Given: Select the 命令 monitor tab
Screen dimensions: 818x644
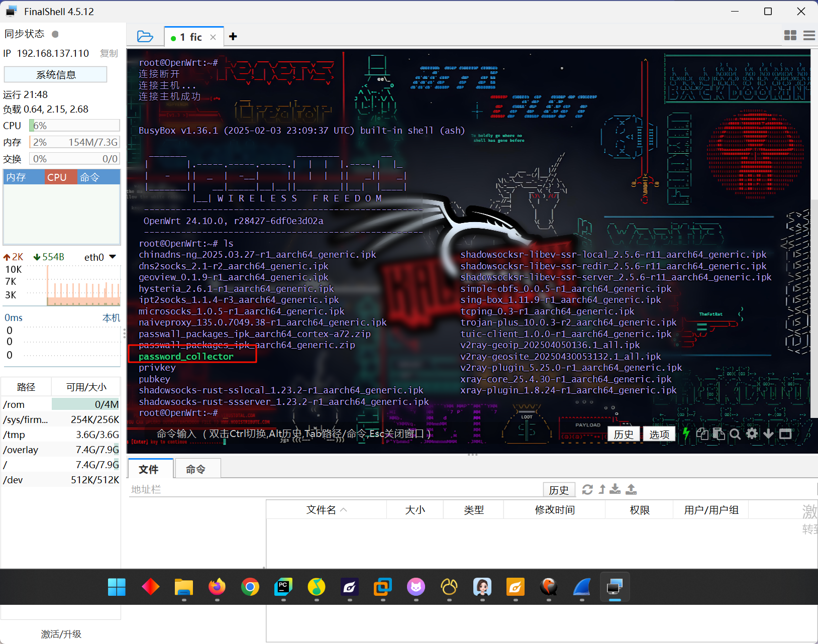Looking at the screenshot, I should click(x=98, y=177).
